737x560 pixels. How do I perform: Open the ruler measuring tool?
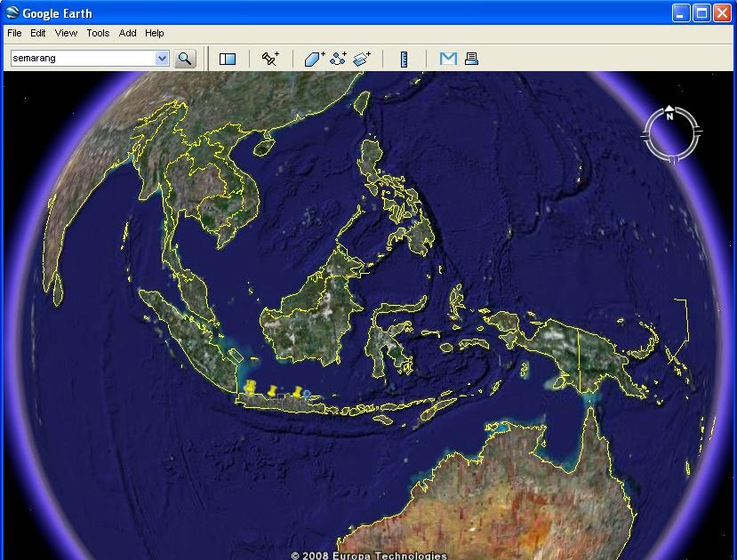404,60
